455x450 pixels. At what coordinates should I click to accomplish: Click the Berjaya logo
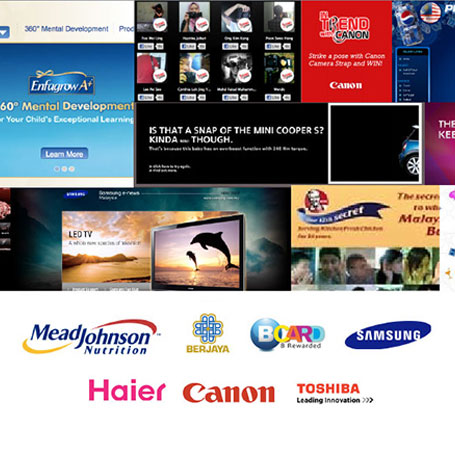(x=208, y=333)
